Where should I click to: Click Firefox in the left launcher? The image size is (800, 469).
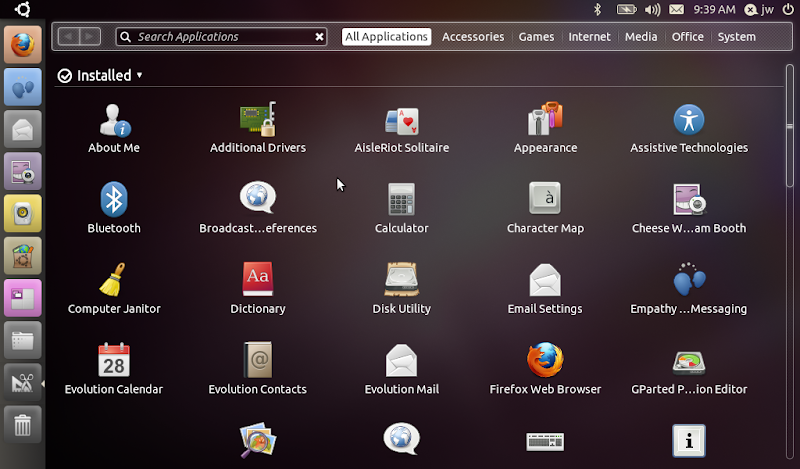[x=23, y=46]
